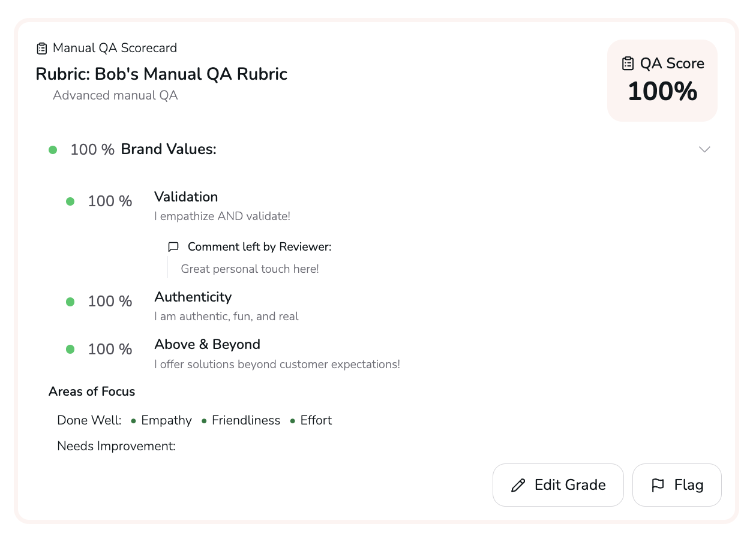
Task: Collapse the Brand Values section chevron
Action: click(704, 149)
